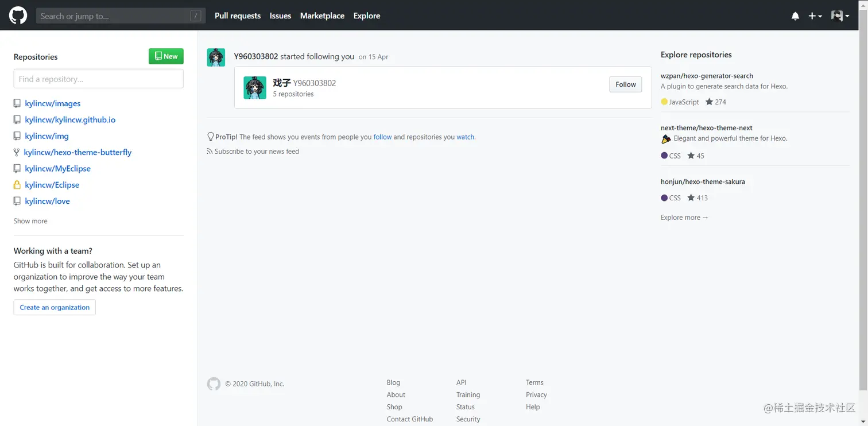Click the follow link in ProTip
868x426 pixels.
coord(382,137)
